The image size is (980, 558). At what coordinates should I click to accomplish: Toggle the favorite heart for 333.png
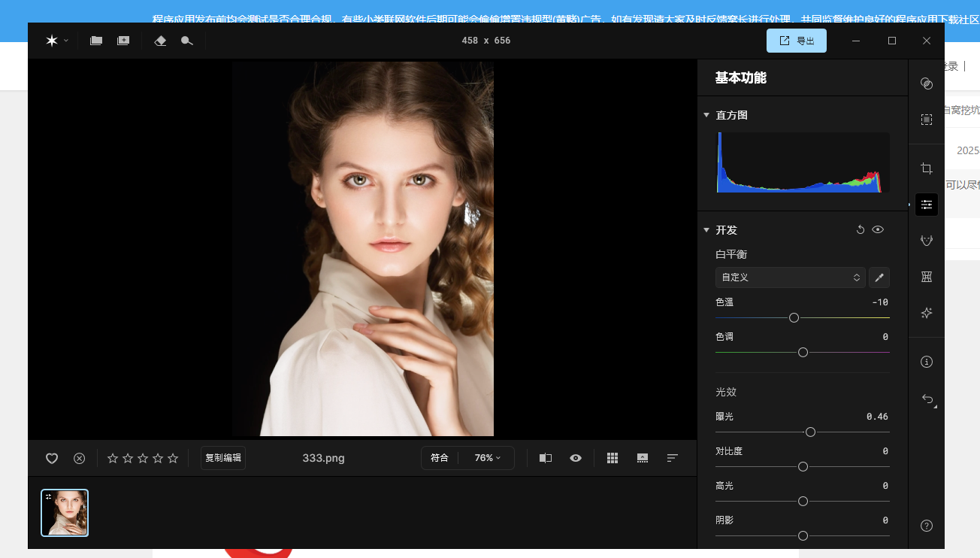[52, 458]
